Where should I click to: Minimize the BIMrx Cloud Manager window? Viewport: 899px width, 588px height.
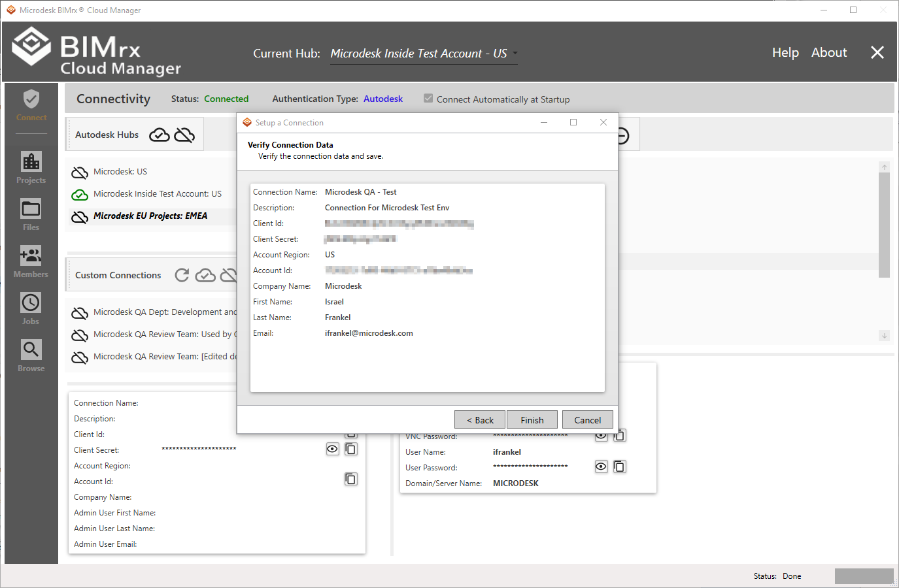pos(824,10)
